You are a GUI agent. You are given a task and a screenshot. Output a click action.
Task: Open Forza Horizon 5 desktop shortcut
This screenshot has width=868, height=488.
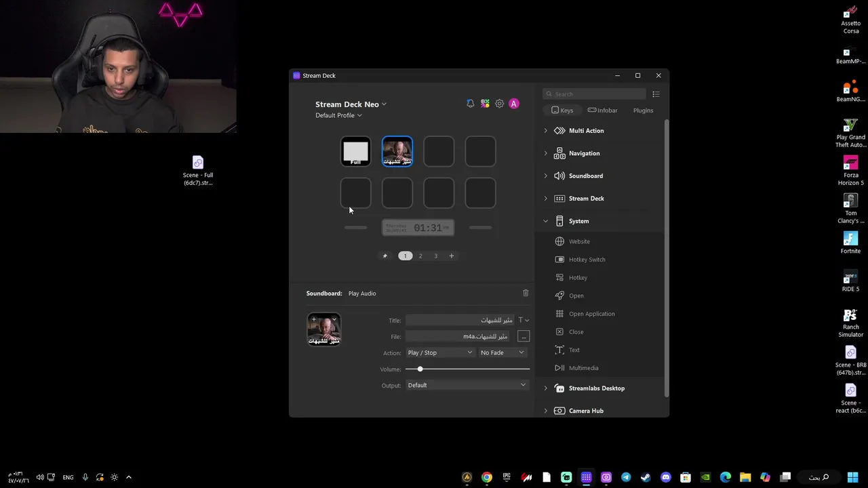pos(850,171)
